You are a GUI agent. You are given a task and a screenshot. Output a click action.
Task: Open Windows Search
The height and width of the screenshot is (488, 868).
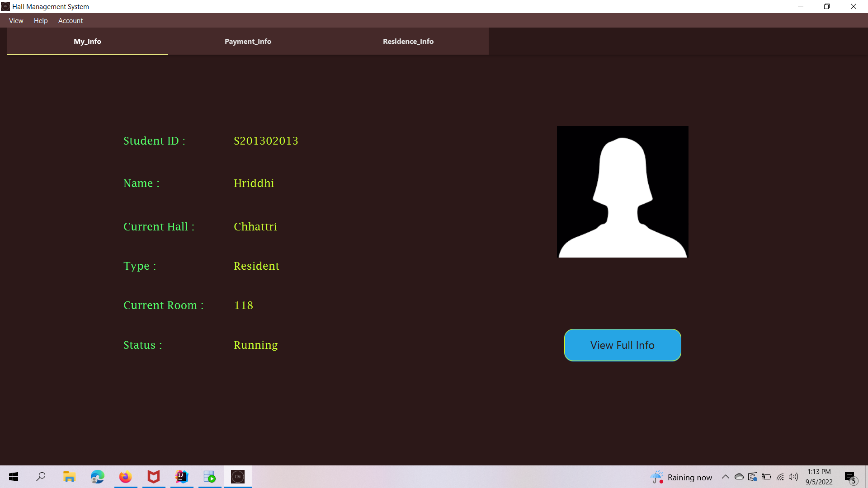tap(41, 477)
